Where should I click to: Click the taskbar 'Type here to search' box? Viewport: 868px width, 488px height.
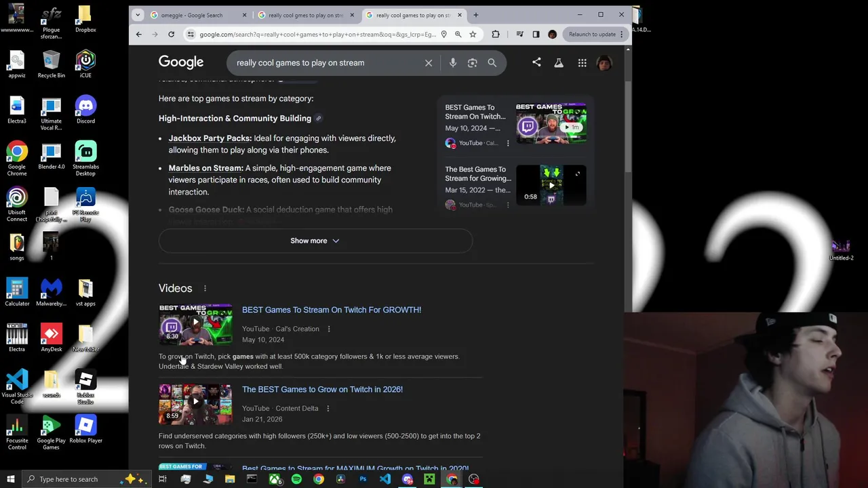coord(87,479)
